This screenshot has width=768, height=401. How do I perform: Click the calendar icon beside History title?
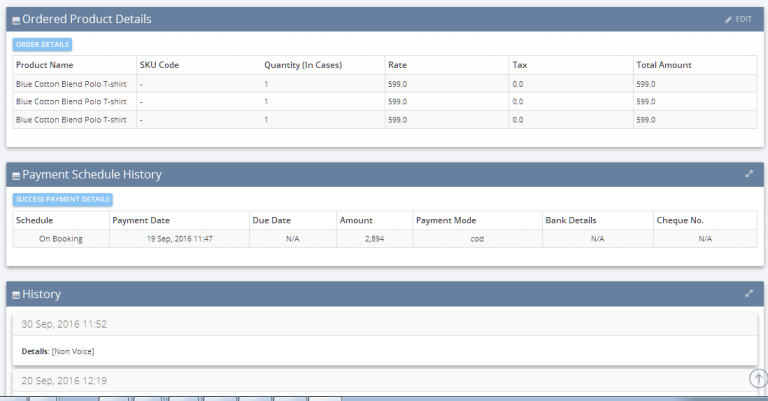point(16,295)
